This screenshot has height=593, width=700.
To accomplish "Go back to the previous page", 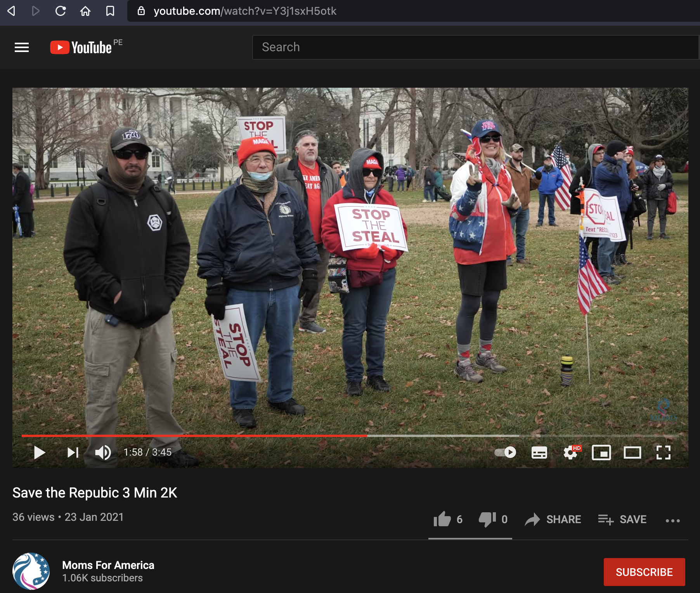I will click(x=11, y=11).
